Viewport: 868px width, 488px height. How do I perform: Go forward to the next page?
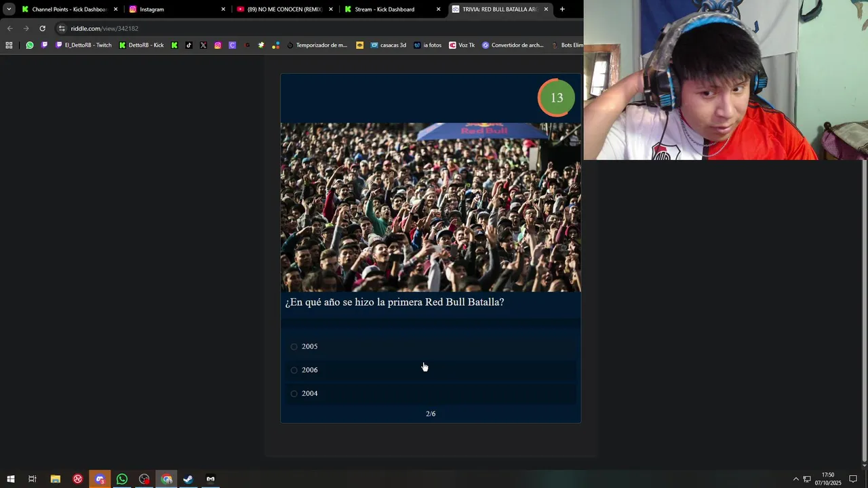click(26, 28)
